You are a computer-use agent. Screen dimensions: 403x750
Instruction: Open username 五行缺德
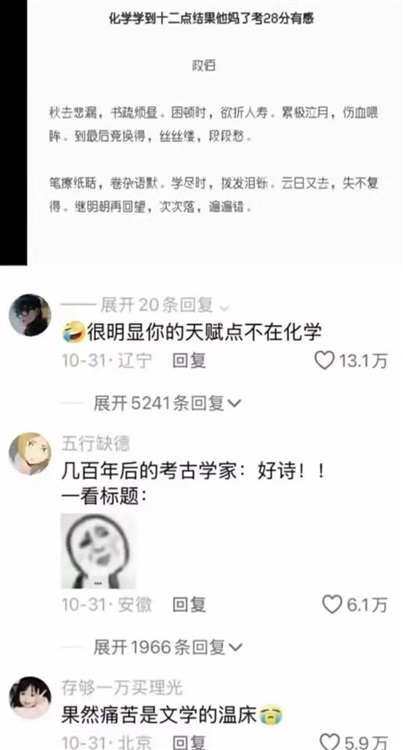click(96, 443)
